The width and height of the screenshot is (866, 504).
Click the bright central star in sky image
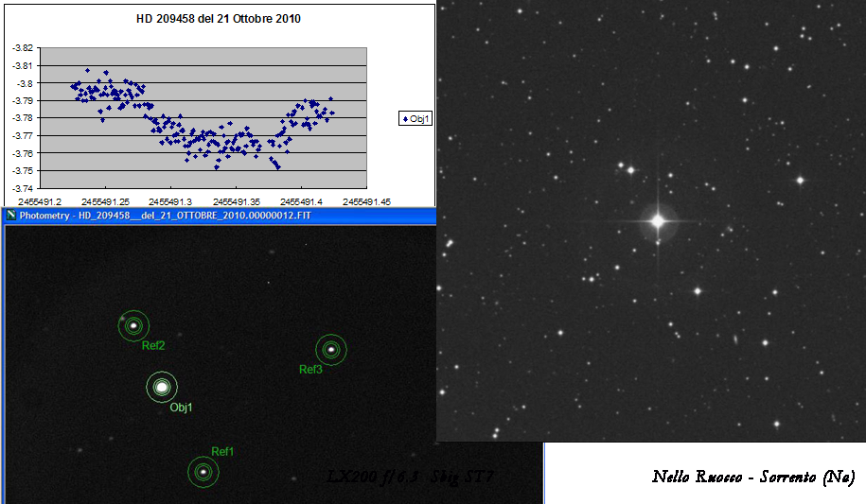[657, 222]
